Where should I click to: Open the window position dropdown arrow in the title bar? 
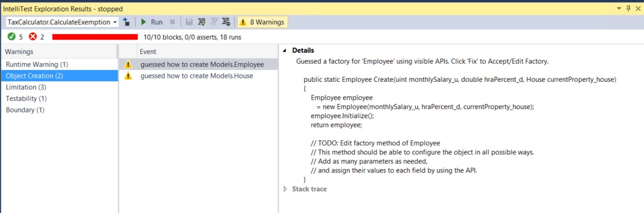point(619,8)
